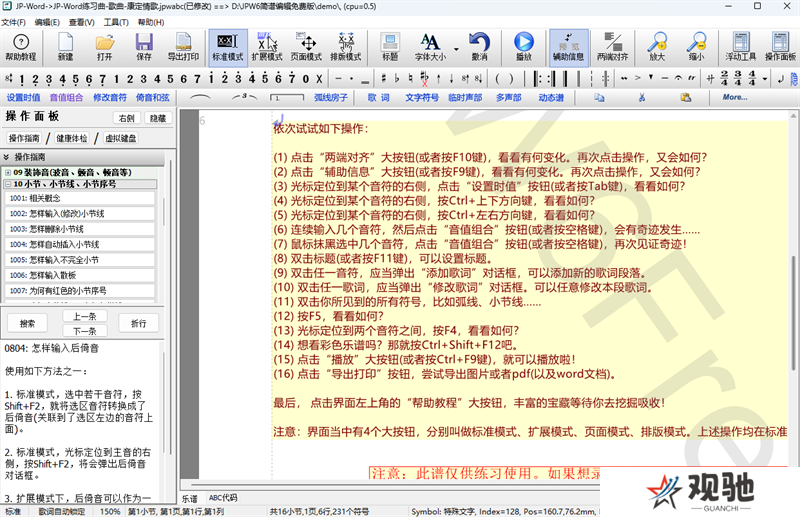Open the 帮助(H) menu
This screenshot has height=517, width=800.
[151, 22]
